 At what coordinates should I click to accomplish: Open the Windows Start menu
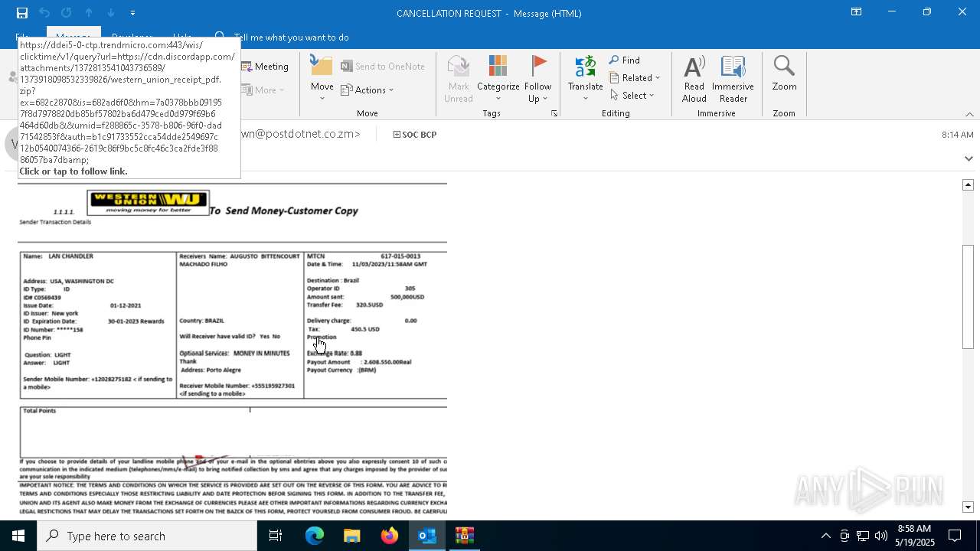pos(18,536)
